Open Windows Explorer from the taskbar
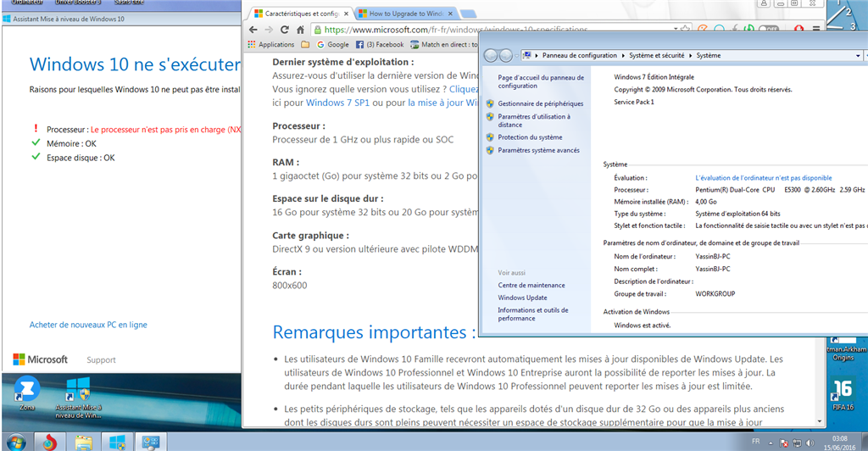Screen dimensions: 868x451 [x=84, y=443]
